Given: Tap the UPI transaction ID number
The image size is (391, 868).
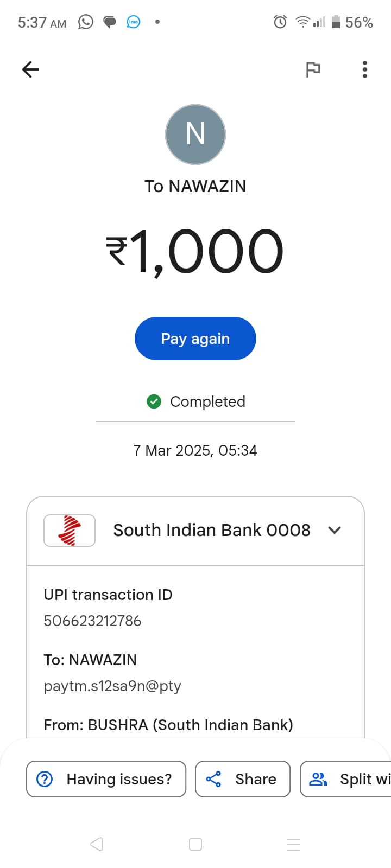Looking at the screenshot, I should pos(92,621).
